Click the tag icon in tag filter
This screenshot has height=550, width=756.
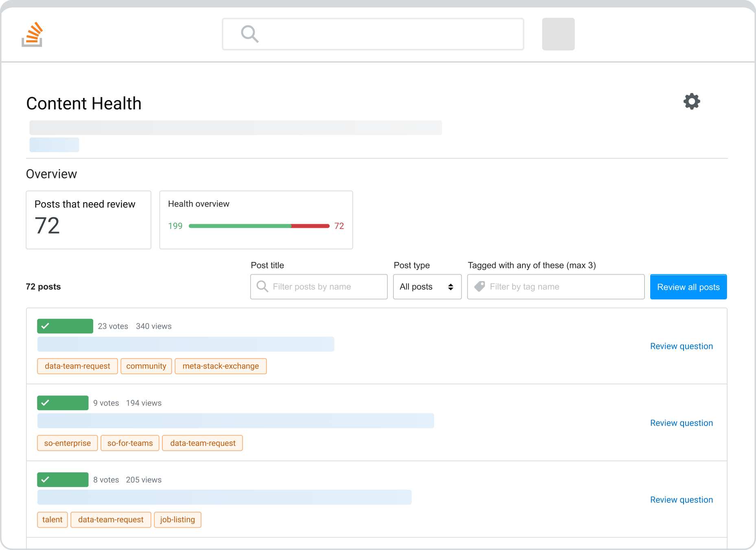480,286
